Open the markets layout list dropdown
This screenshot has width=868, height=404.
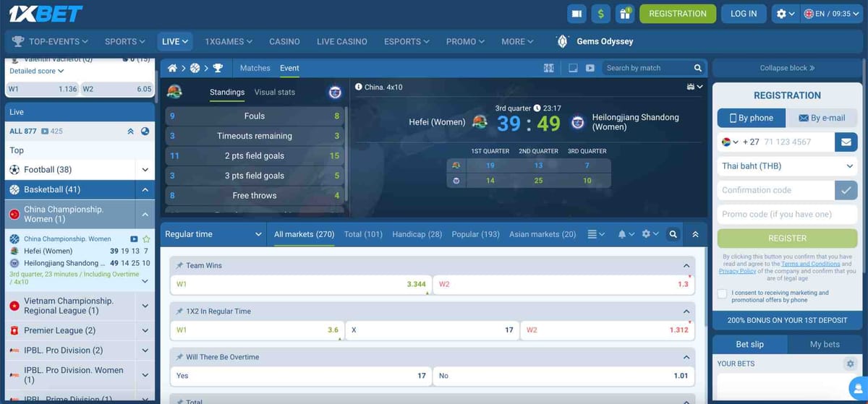[596, 234]
